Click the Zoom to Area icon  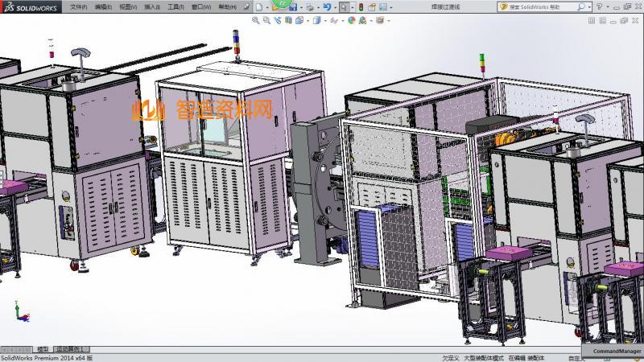[x=266, y=20]
